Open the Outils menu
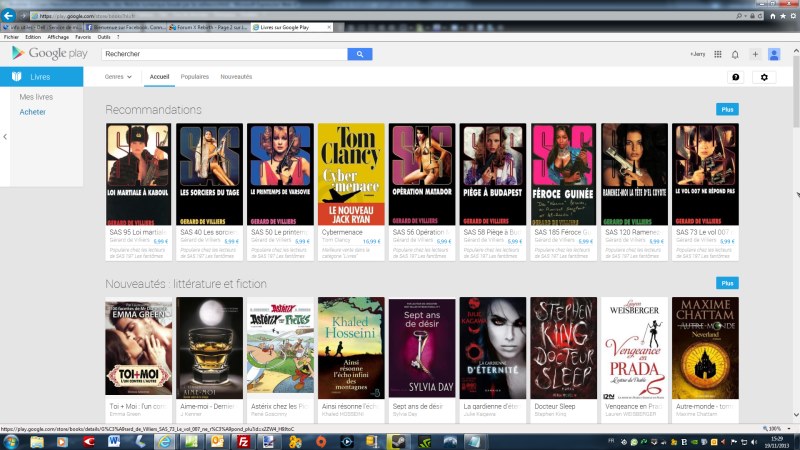 click(x=104, y=37)
